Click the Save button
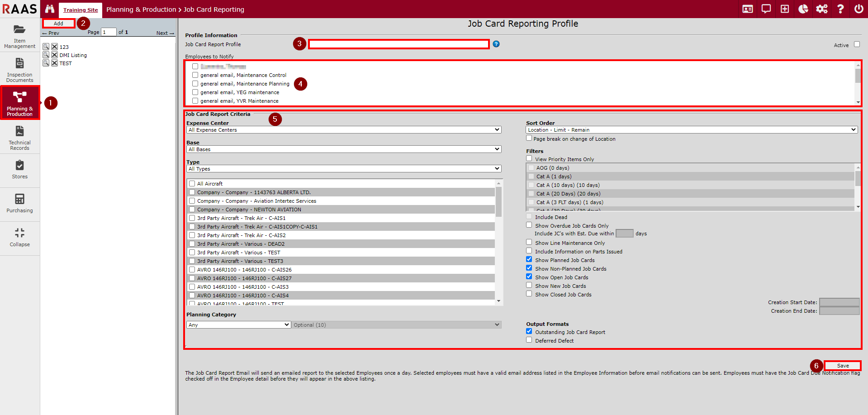868x415 pixels. 842,366
